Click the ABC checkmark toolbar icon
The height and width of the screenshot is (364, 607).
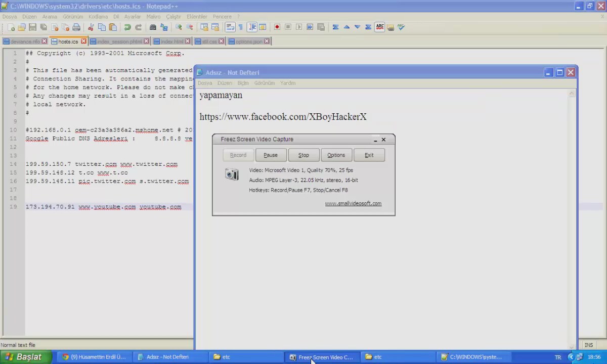pyautogui.click(x=401, y=27)
